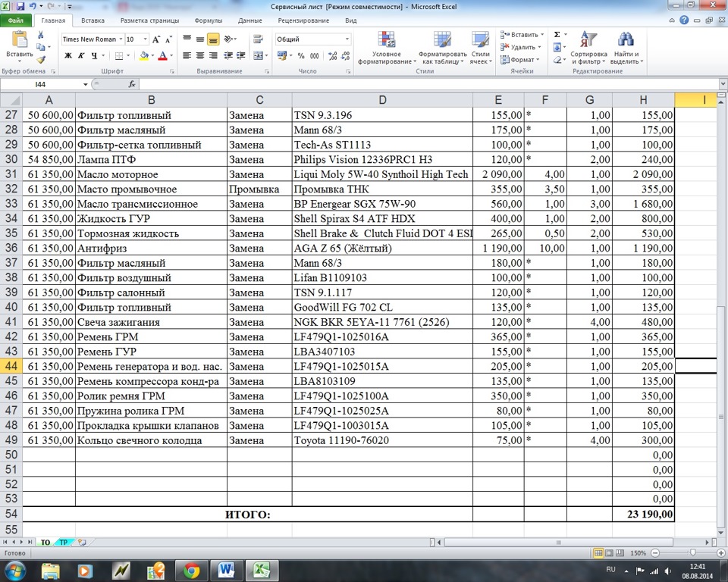Click Merge and Center icon
This screenshot has height=582, width=728.
pos(258,55)
